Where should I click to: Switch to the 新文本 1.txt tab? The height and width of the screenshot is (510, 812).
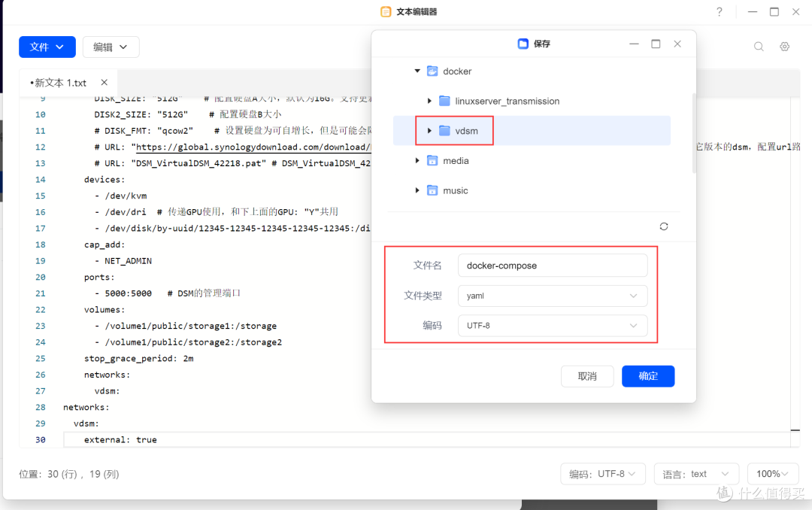pyautogui.click(x=58, y=83)
